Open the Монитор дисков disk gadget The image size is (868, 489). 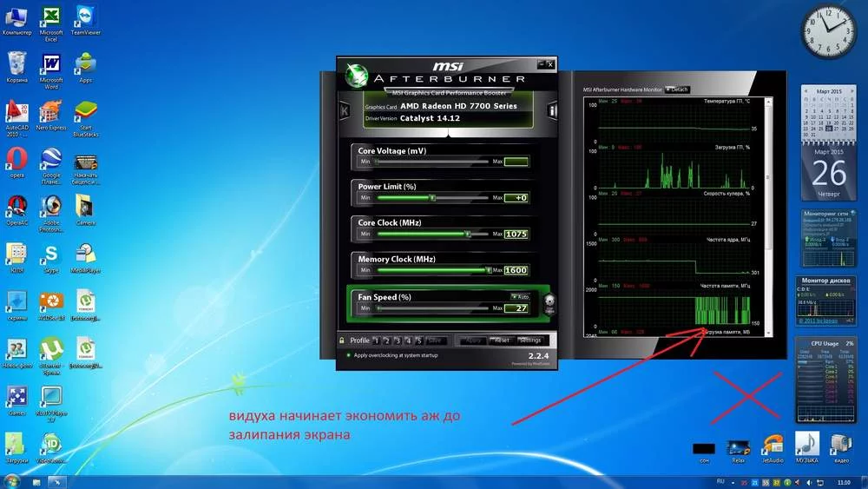826,301
